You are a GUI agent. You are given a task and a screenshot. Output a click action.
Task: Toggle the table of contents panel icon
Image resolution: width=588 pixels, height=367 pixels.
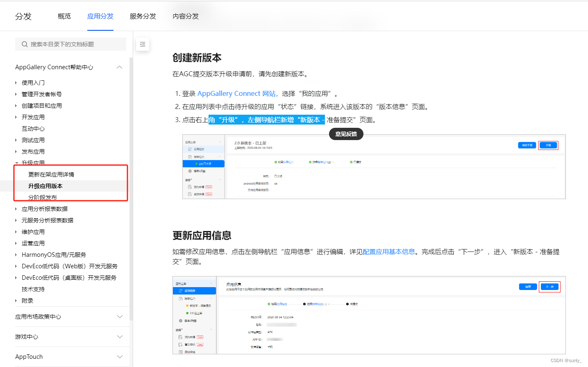(143, 44)
